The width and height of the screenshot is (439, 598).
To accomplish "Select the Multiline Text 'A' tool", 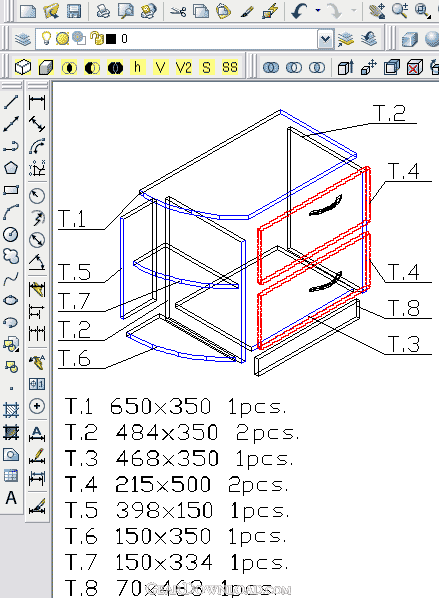I will pos(11,498).
